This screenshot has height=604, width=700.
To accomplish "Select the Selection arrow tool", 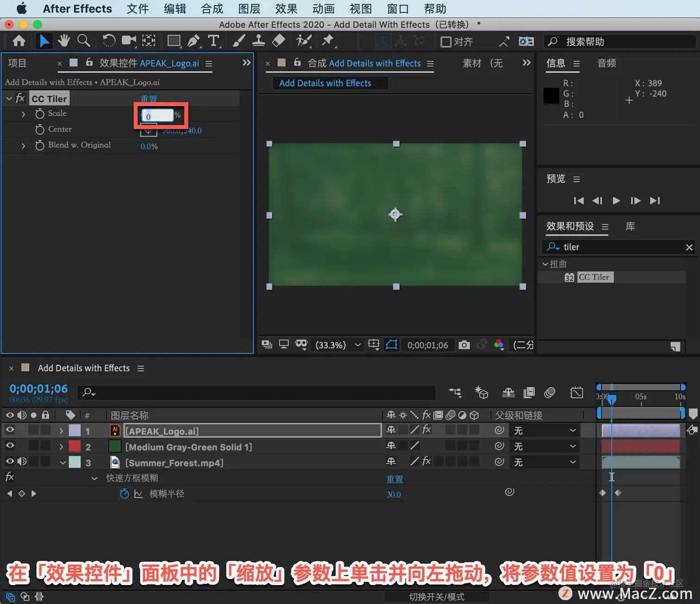I will (44, 41).
